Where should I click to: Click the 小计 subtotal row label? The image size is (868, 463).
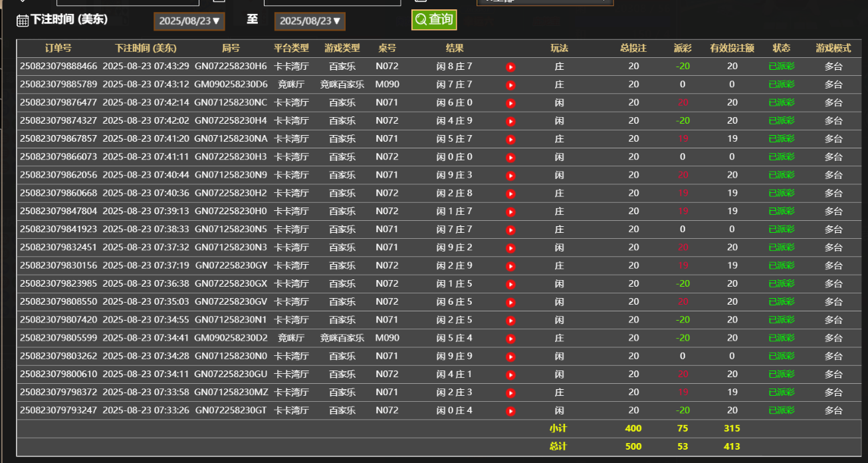click(559, 428)
